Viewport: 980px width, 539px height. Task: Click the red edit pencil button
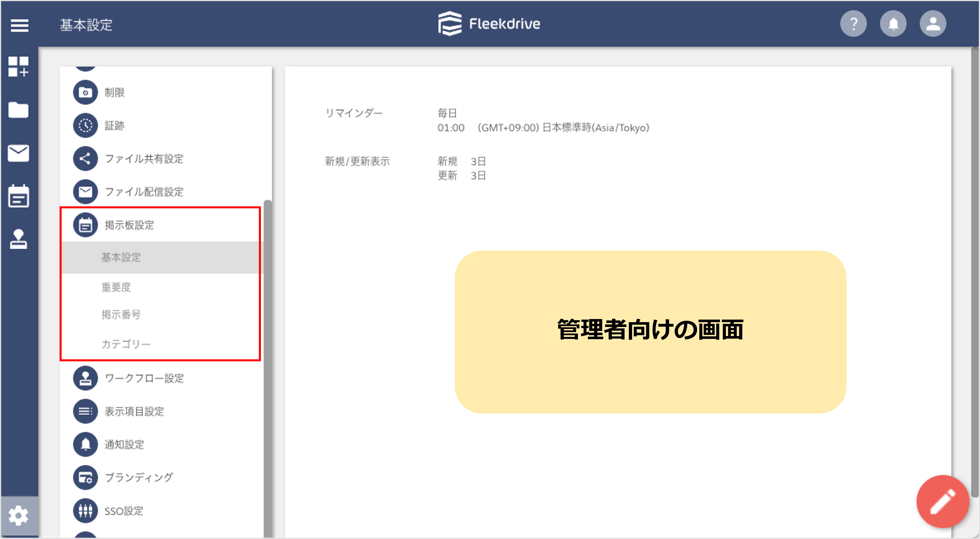point(943,501)
